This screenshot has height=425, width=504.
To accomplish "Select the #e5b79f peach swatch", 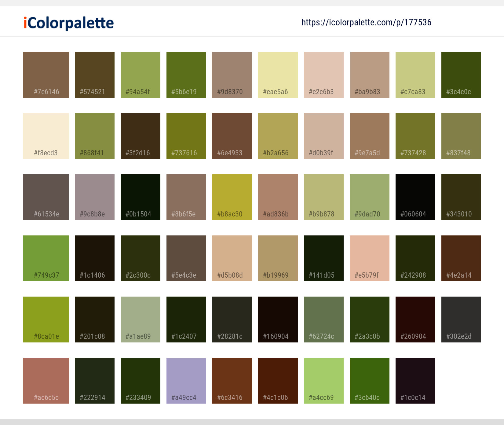I will [369, 258].
